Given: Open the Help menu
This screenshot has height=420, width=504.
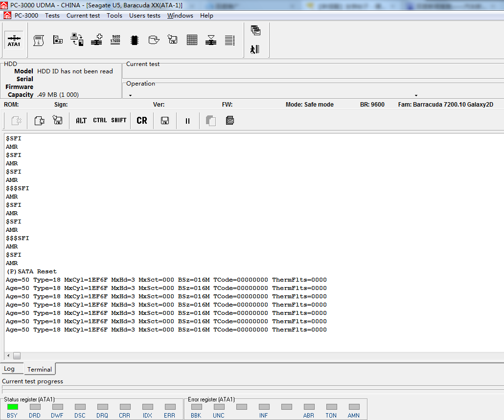Looking at the screenshot, I should 206,16.
